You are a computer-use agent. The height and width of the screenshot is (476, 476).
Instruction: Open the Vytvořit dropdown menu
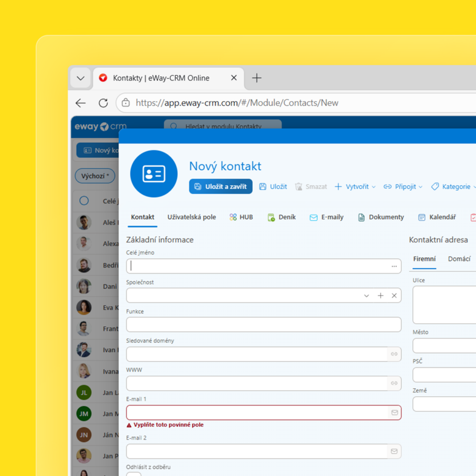(355, 187)
